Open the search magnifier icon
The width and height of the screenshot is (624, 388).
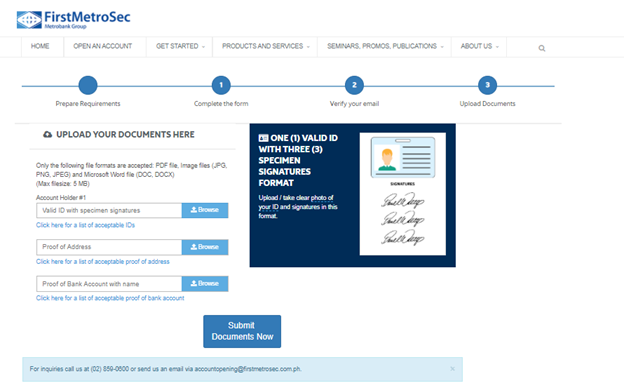[x=542, y=48]
